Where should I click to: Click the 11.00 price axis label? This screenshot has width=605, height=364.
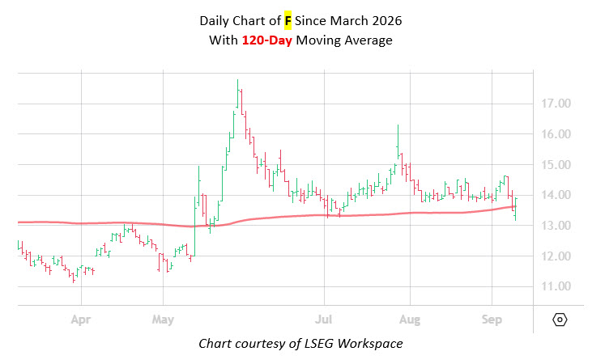pyautogui.click(x=556, y=286)
